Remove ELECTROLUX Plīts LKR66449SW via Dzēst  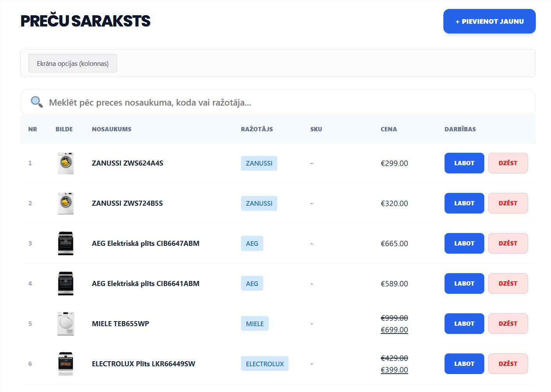point(508,364)
